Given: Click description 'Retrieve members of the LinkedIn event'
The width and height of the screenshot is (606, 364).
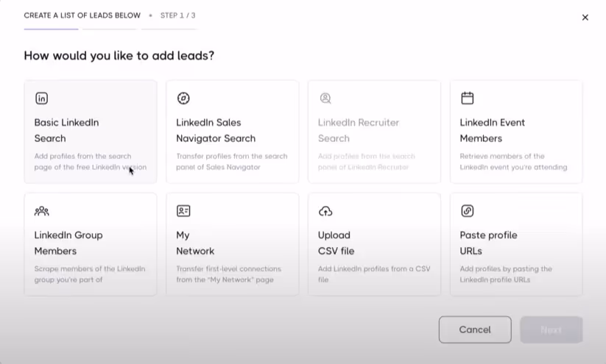Looking at the screenshot, I should [513, 162].
